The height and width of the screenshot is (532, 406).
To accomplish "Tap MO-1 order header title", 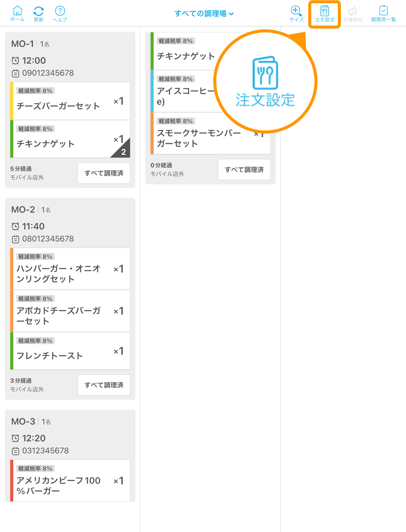I will pyautogui.click(x=23, y=44).
